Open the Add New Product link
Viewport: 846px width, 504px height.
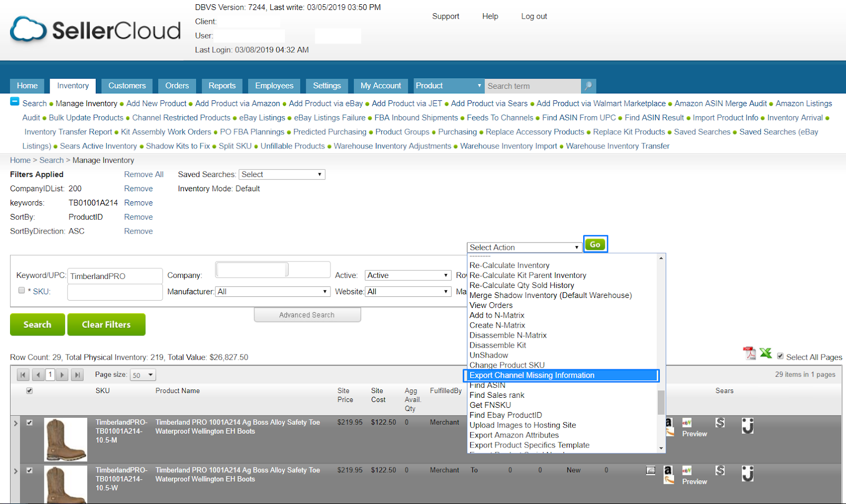[157, 104]
